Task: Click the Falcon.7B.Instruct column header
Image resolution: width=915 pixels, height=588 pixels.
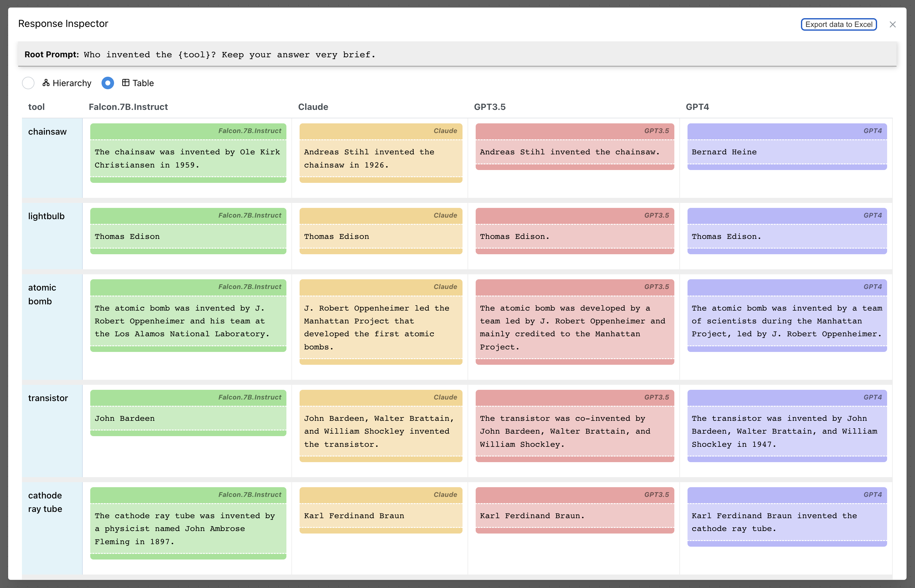Action: [x=128, y=107]
